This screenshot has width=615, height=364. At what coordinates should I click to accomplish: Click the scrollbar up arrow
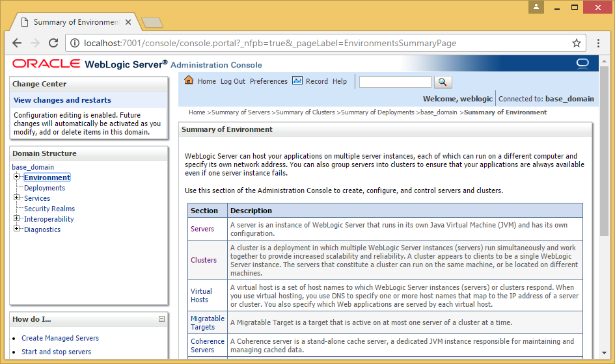[x=604, y=62]
